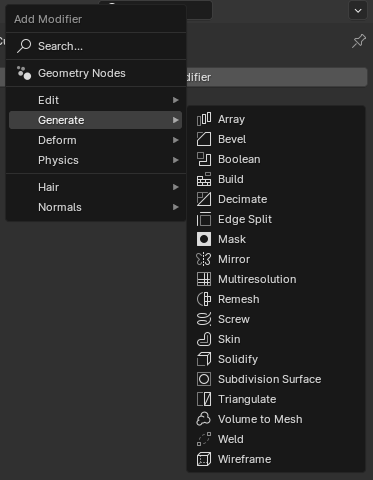
Task: Select the Generate modifier category
Action: tap(96, 120)
